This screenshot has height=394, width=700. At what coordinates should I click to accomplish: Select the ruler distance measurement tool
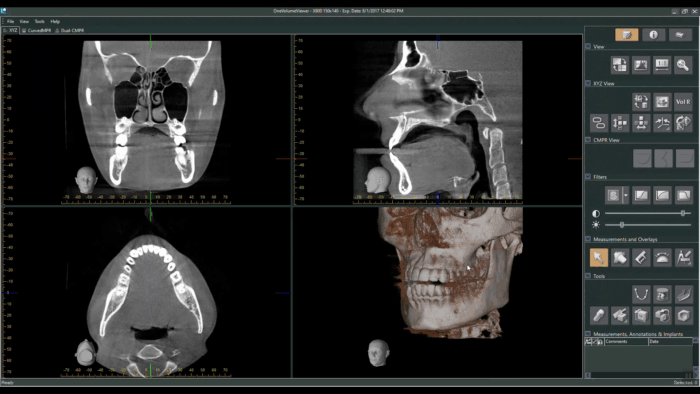point(641,257)
